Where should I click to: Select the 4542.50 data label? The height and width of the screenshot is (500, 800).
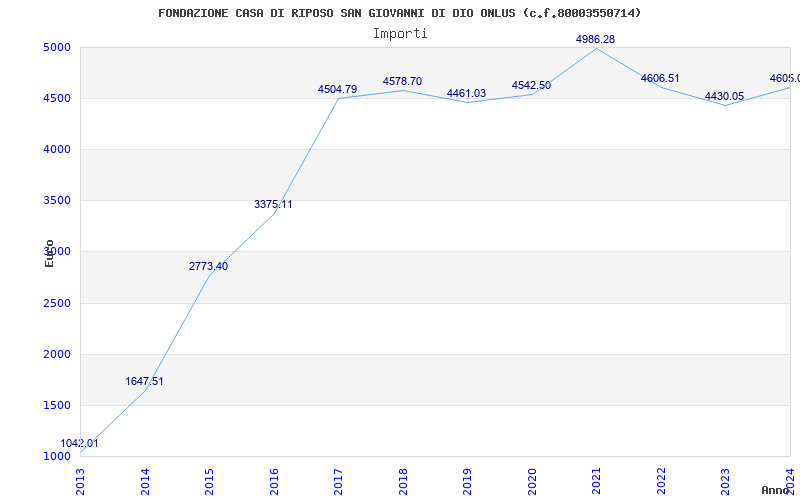[x=532, y=85]
